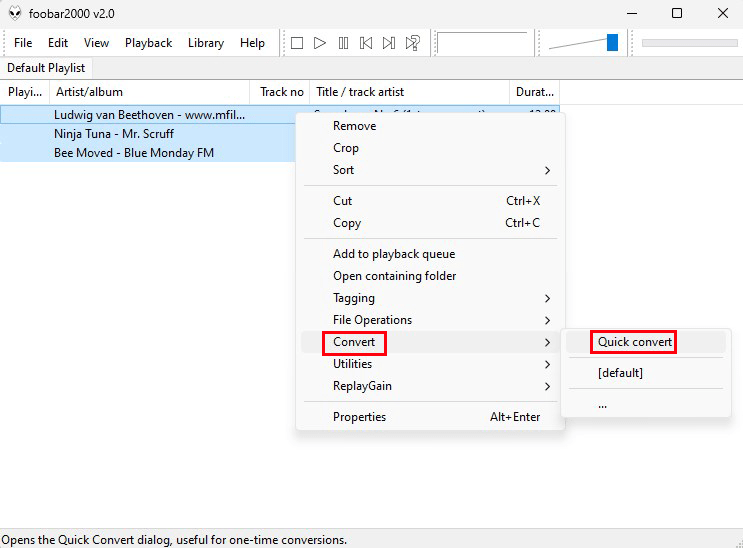743x548 pixels.
Task: Expand the ReplayGain submenu
Action: [x=430, y=386]
